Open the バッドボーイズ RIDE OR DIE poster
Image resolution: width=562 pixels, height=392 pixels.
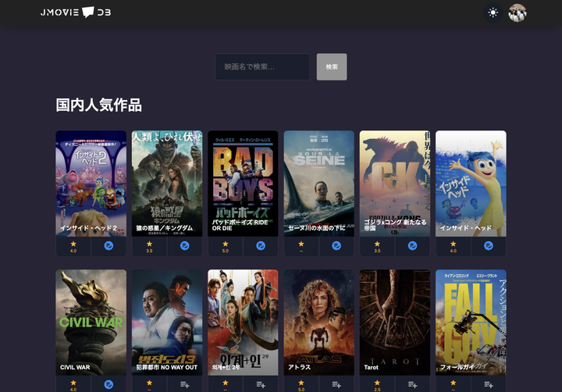[x=243, y=184]
